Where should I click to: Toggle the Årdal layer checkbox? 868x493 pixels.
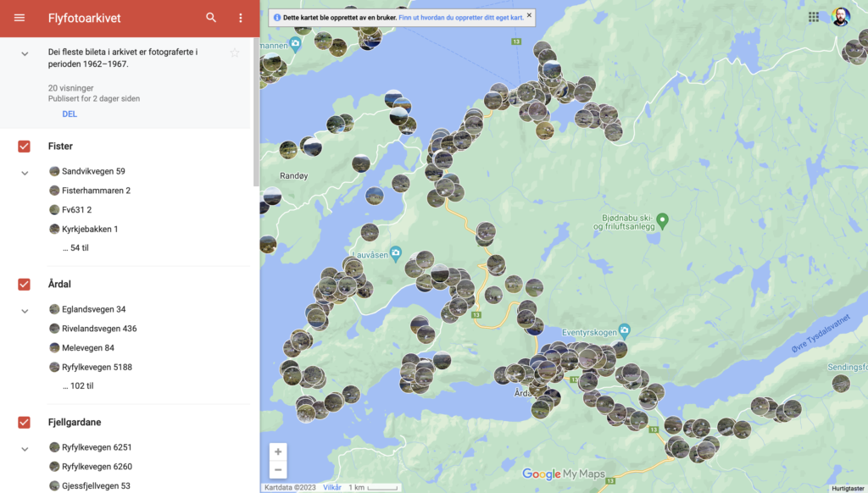24,285
